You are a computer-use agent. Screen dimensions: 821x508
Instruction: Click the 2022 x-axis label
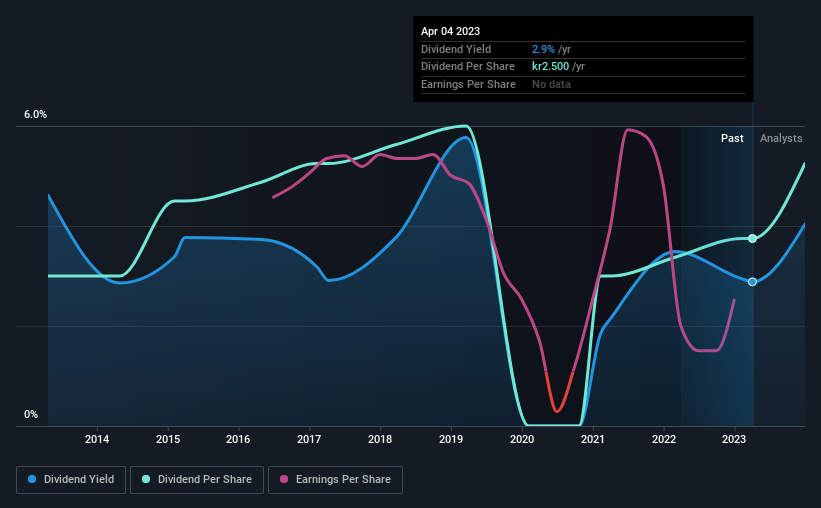tap(664, 439)
